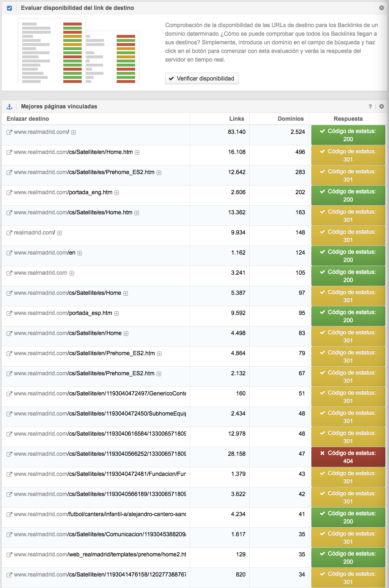Sort table by Links column header
Viewport: 389px width, 588px height.
pos(237,119)
